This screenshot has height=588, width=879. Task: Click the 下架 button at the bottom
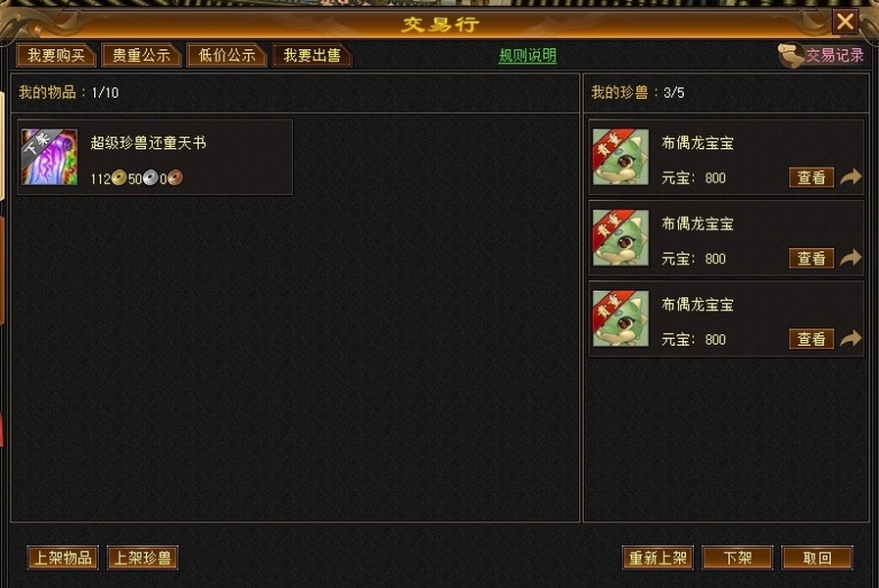coord(737,558)
